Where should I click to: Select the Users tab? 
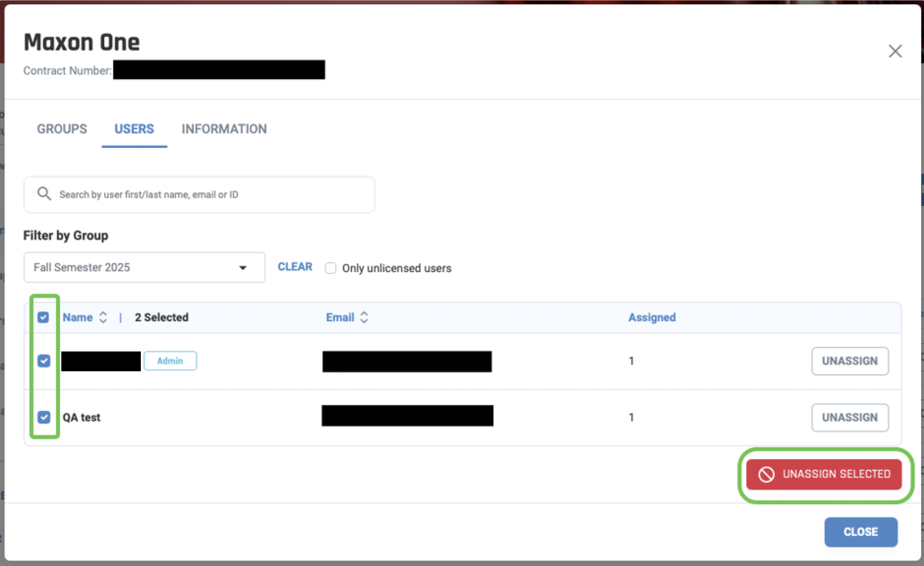134,129
